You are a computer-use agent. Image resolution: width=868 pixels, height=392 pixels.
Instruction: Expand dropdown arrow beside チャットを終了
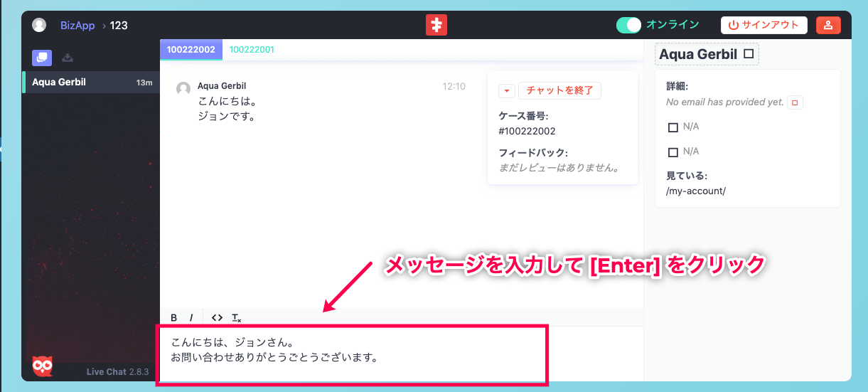coord(506,91)
